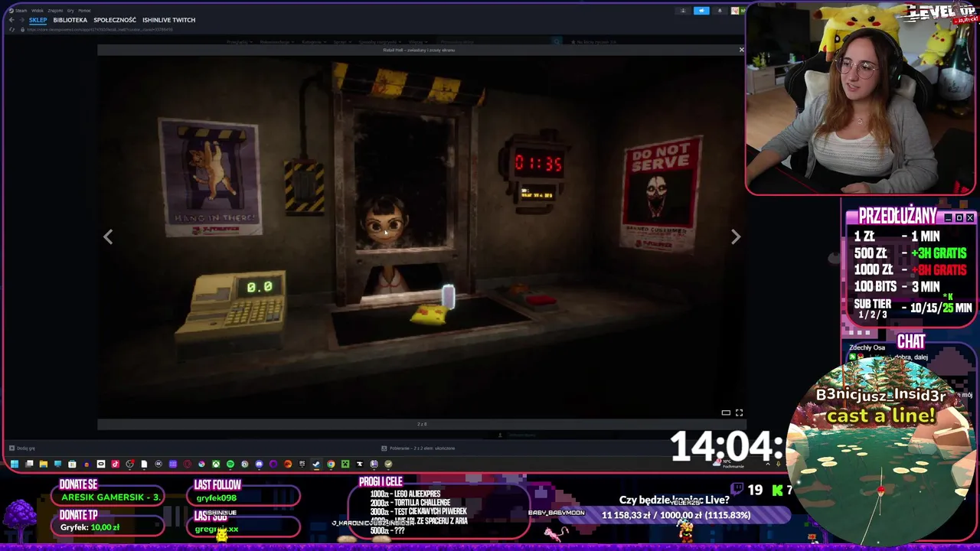The width and height of the screenshot is (980, 551).
Task: Open the Gry menu in Steam
Action: pyautogui.click(x=70, y=11)
